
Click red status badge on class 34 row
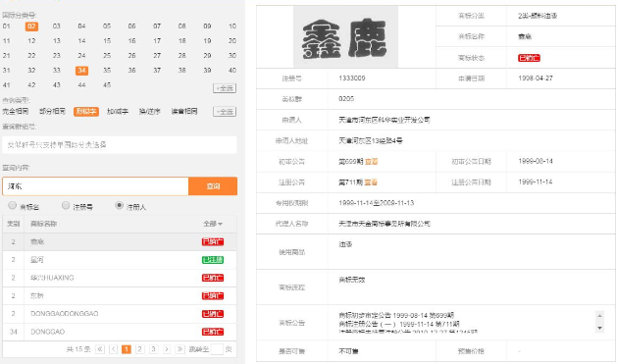pos(213,332)
